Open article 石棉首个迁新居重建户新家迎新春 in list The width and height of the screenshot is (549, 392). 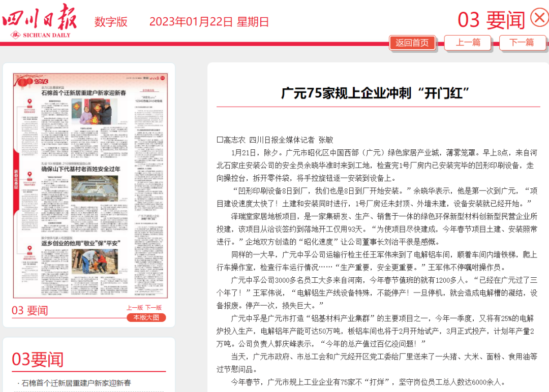coord(76,383)
